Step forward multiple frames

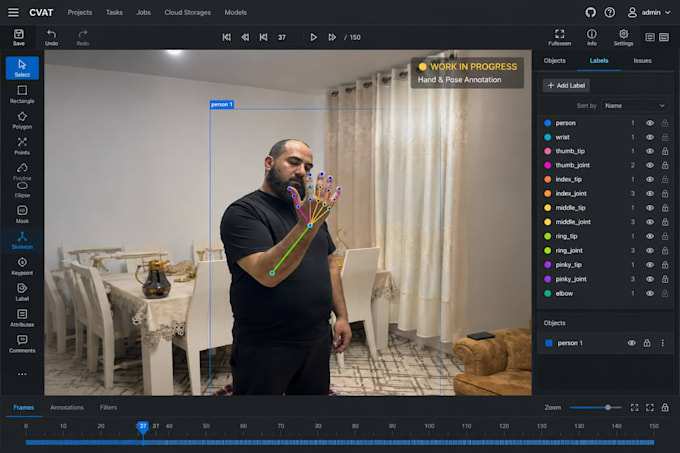(332, 37)
